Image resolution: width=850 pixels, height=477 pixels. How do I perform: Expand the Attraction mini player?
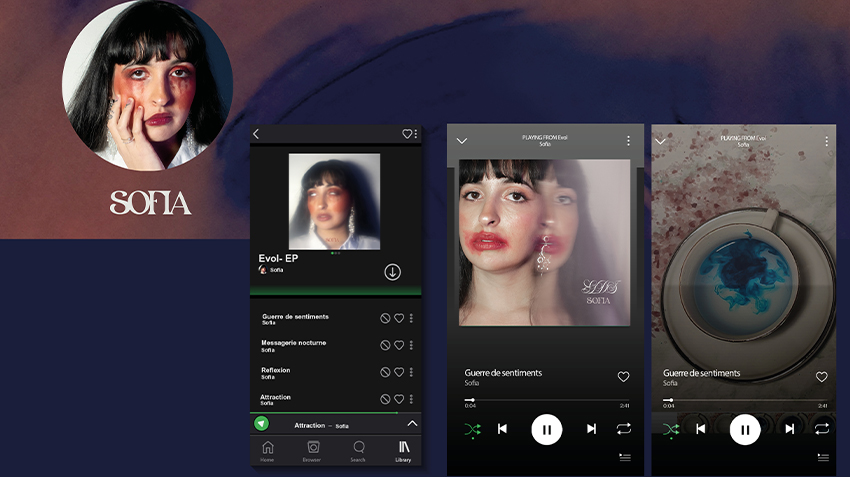(x=411, y=424)
